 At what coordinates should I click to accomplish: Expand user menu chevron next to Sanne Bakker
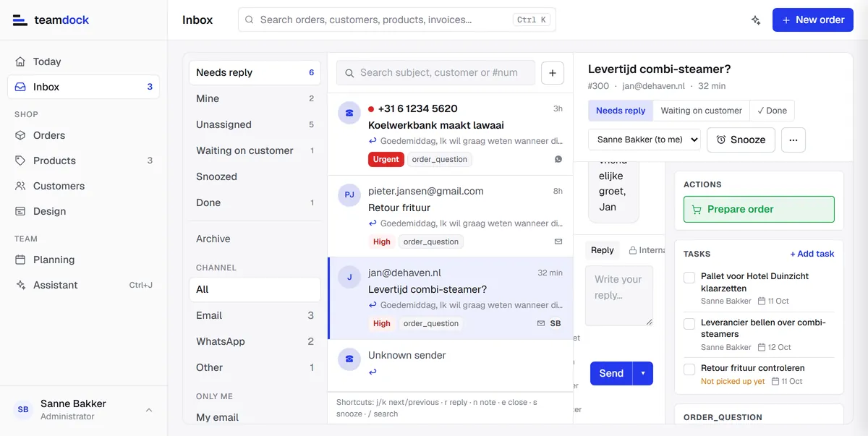149,410
